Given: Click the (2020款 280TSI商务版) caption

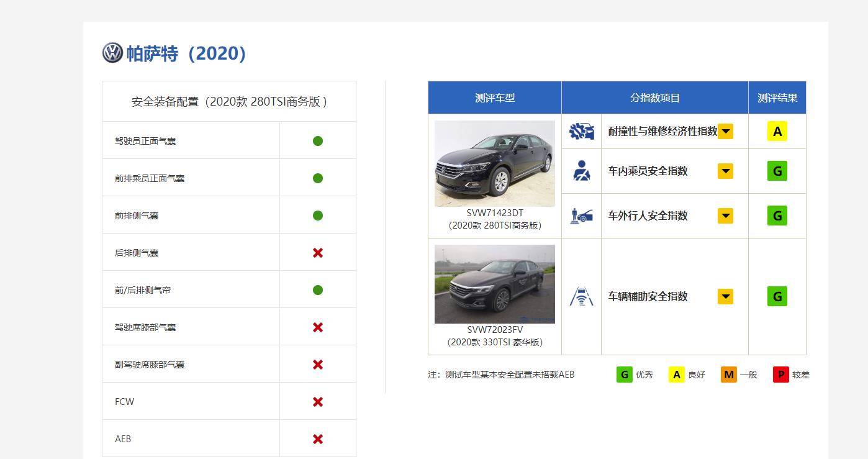Looking at the screenshot, I should tap(495, 225).
